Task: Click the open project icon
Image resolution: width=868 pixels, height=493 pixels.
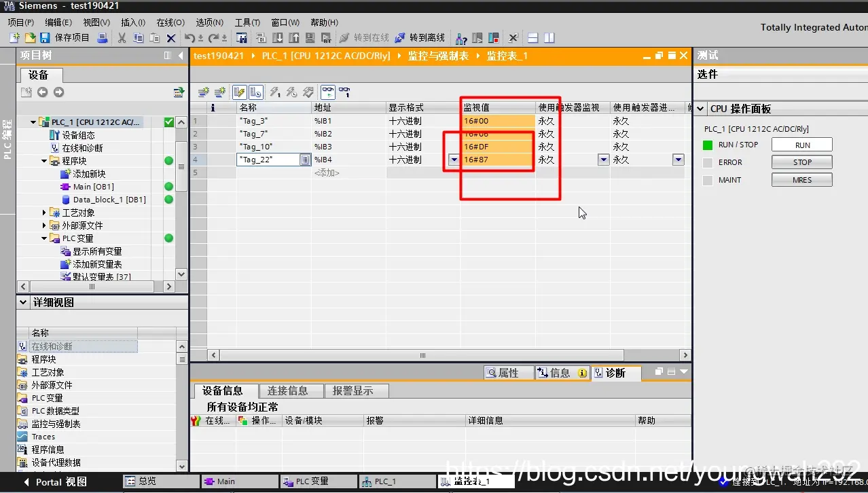Action: click(x=30, y=38)
